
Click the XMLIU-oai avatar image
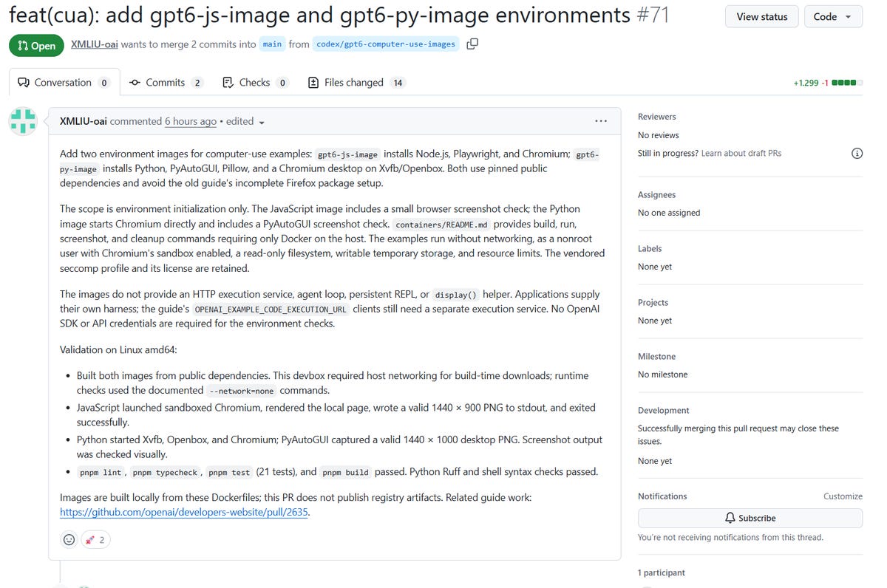[x=23, y=121]
